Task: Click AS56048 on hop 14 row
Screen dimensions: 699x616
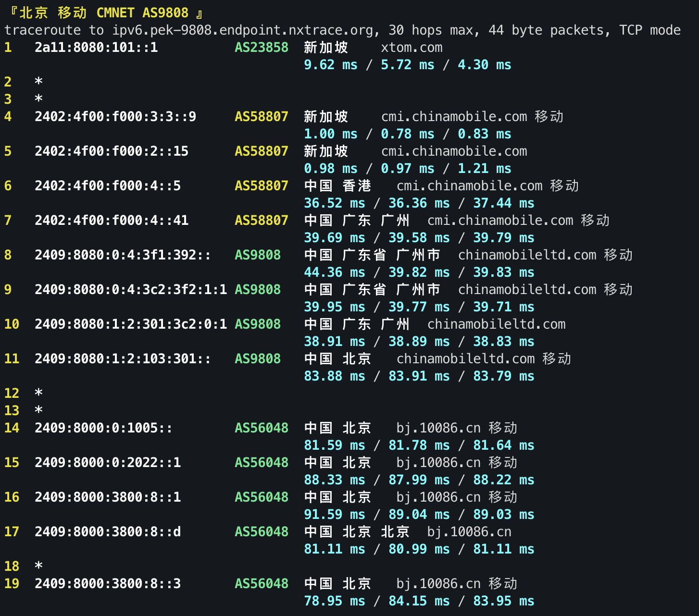Action: coord(262,428)
